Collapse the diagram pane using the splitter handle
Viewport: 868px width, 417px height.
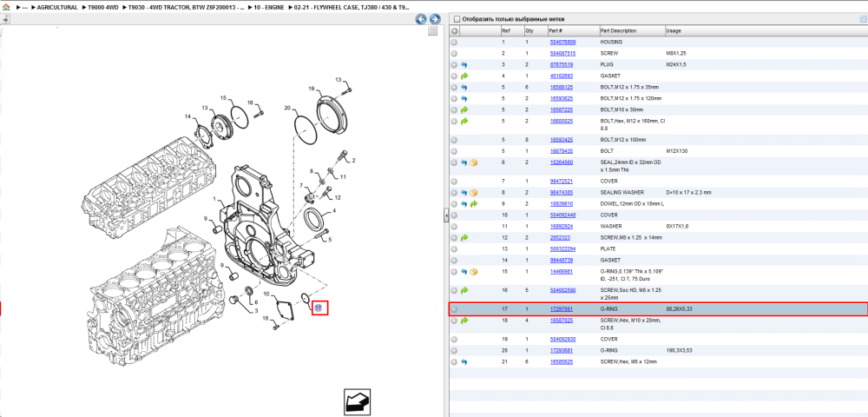click(x=445, y=216)
